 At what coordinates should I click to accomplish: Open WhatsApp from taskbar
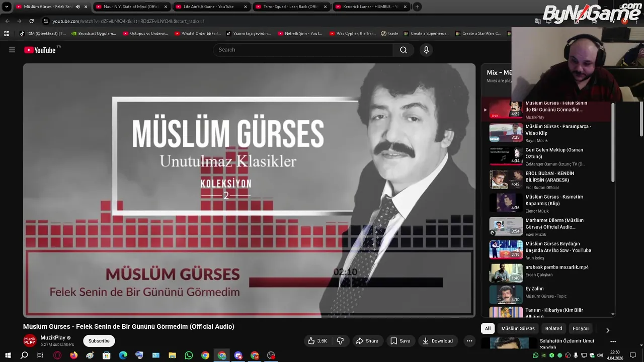coord(189,355)
